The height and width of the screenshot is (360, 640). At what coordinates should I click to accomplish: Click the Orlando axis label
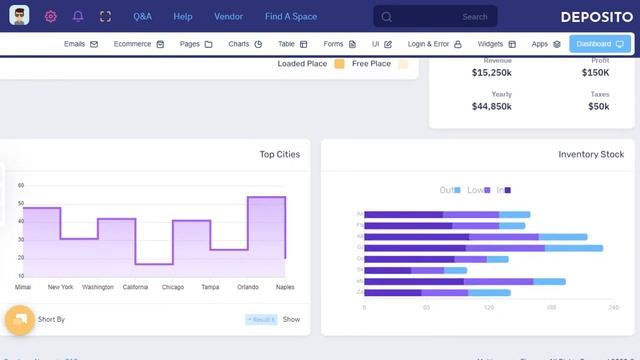pos(248,287)
